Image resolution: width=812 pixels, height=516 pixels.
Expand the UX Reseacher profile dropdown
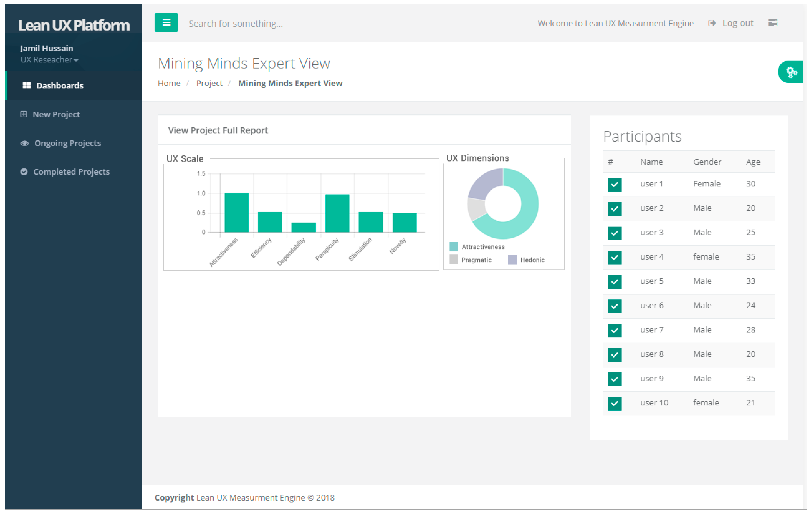click(49, 60)
